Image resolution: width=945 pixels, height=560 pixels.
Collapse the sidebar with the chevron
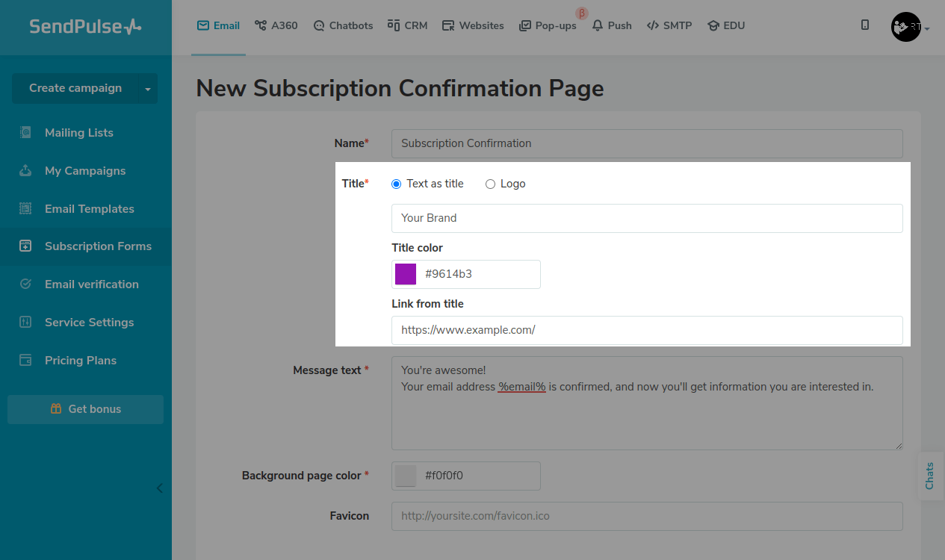[159, 488]
